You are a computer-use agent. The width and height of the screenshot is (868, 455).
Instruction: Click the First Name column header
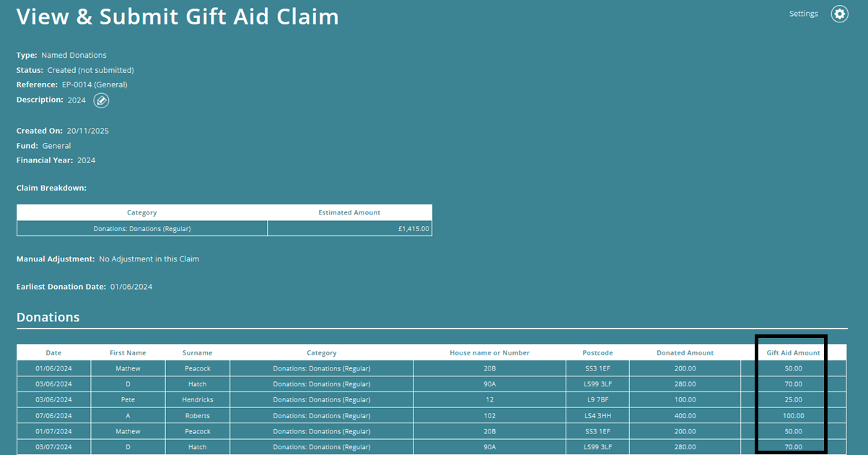tap(128, 352)
